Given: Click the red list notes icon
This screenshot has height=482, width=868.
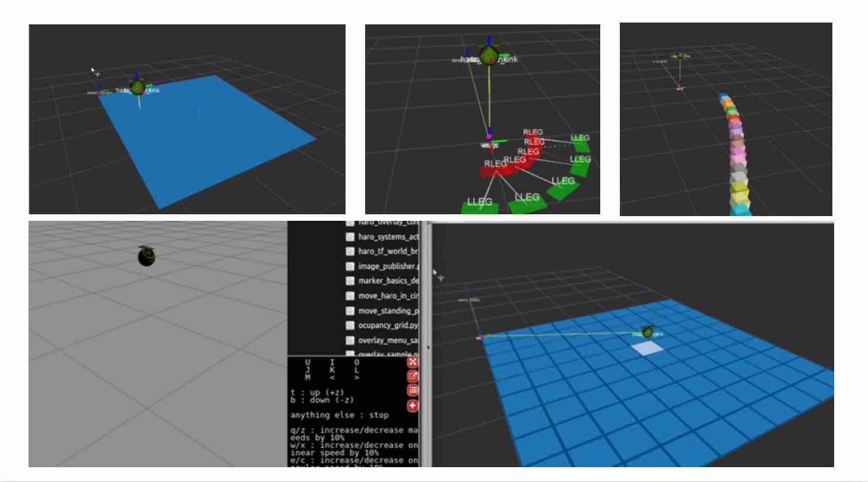Looking at the screenshot, I should 413,391.
